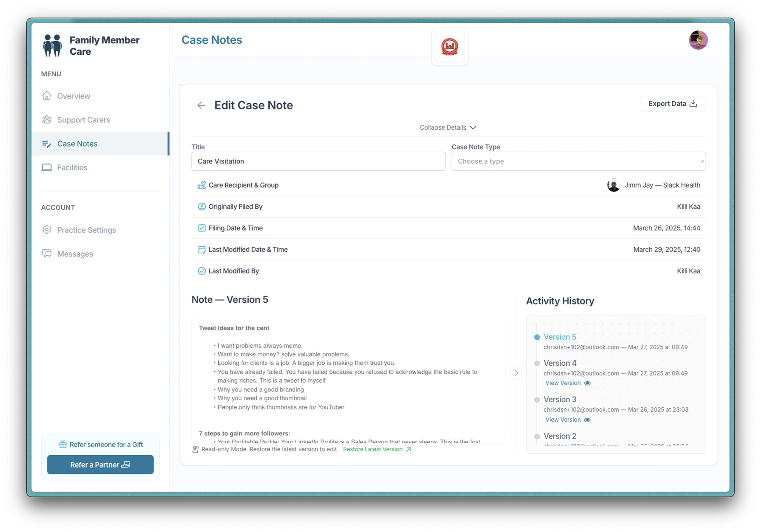Click the arrow icon after Restore Latest Version
The width and height of the screenshot is (761, 532).
pyautogui.click(x=408, y=450)
